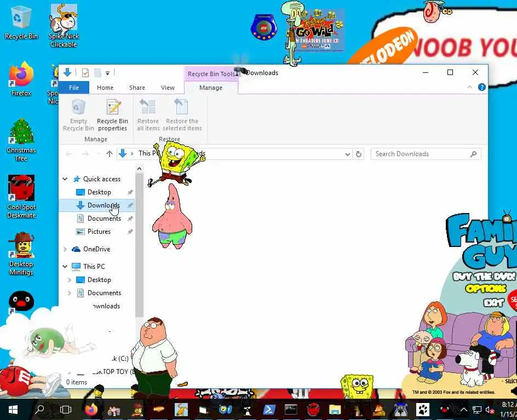Open the network tray icon
This screenshot has height=420, width=517.
477,410
